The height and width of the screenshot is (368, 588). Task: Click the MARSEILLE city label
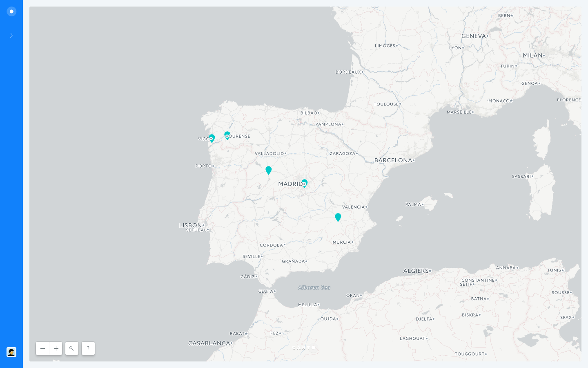[x=459, y=112]
